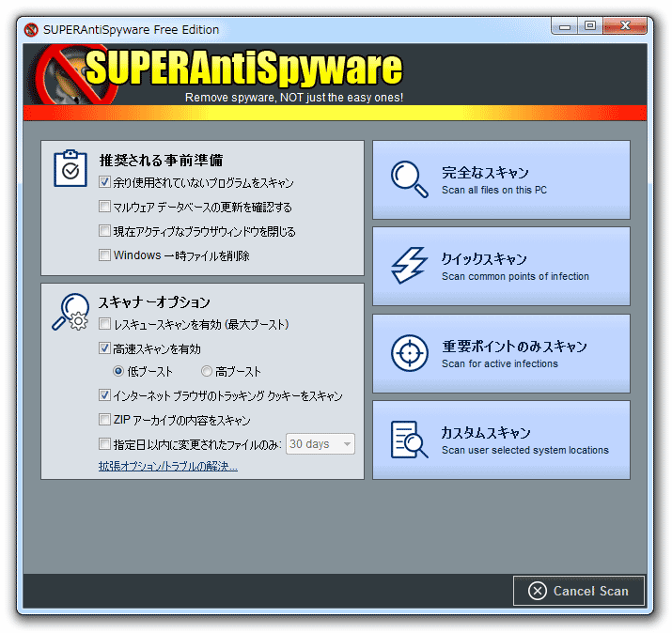672x633 pixels.
Task: Start 完全なスキャン (Scan all files on this PC)
Action: 501,179
